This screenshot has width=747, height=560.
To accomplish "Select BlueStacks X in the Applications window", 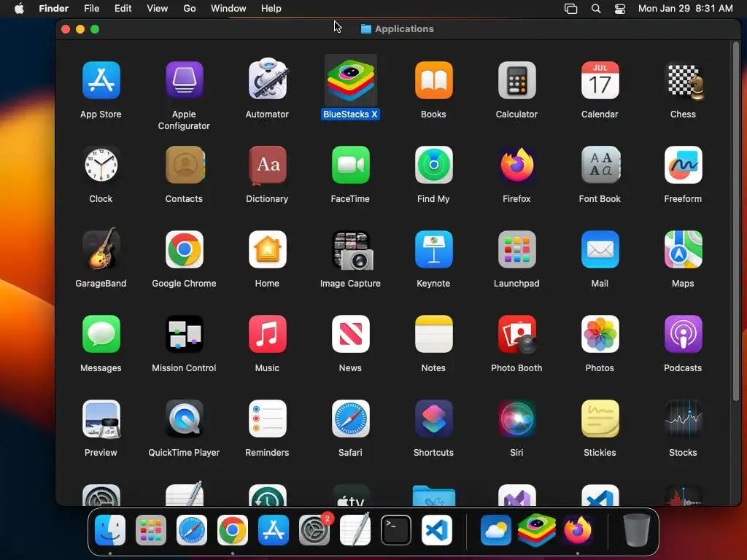I will [350, 80].
